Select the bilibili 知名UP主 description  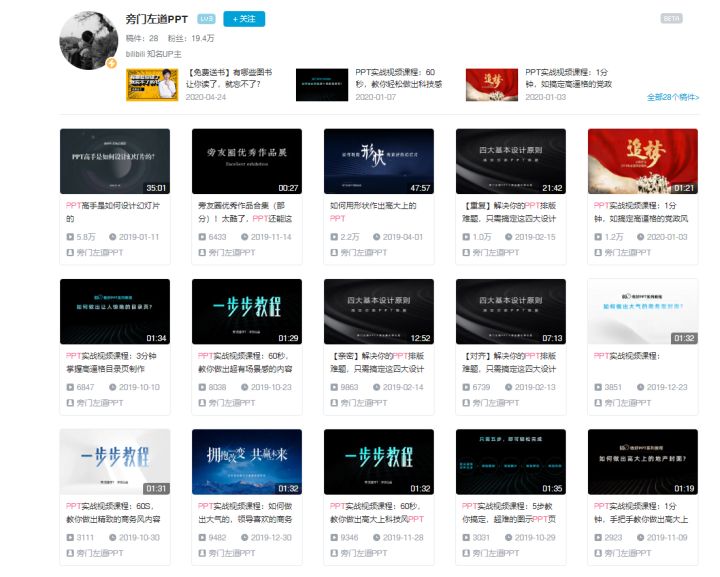coord(153,54)
